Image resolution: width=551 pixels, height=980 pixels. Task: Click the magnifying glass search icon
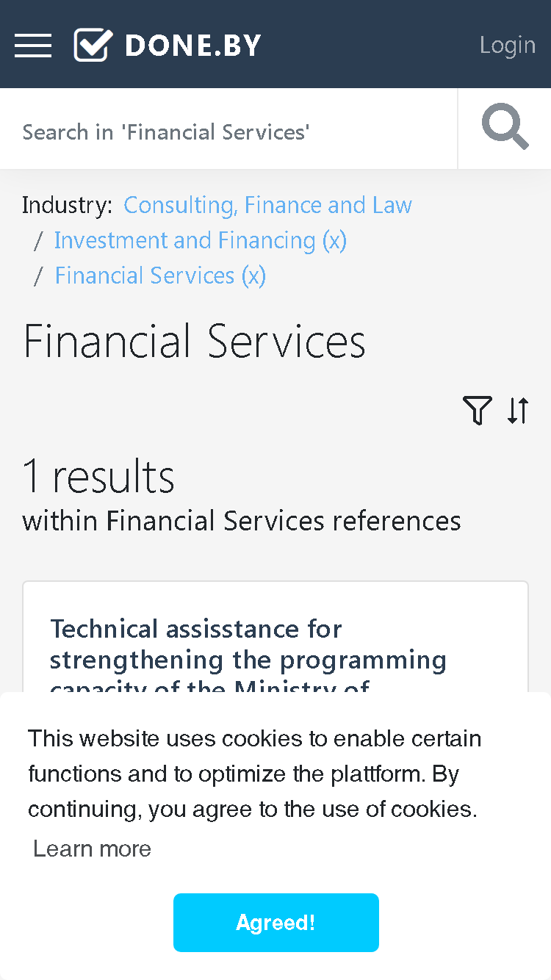(505, 128)
